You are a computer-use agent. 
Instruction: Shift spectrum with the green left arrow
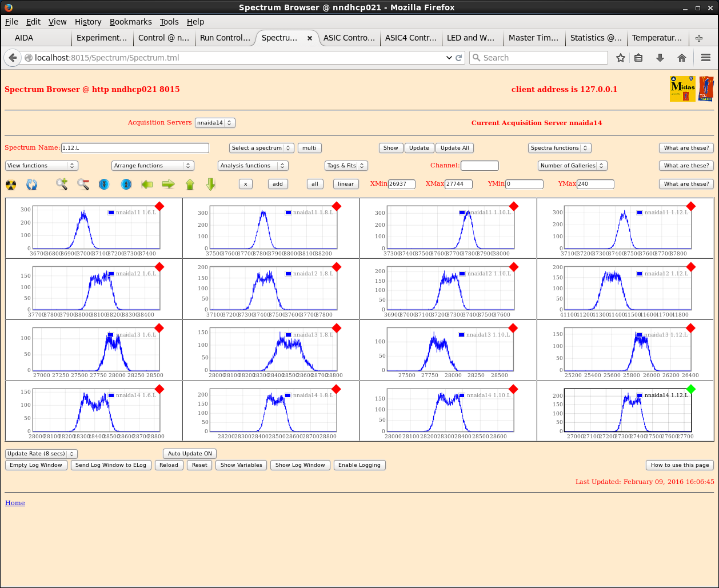(147, 184)
